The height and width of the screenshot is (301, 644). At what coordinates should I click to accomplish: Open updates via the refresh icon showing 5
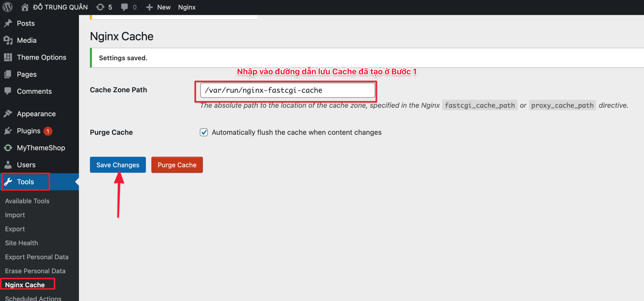(x=100, y=7)
